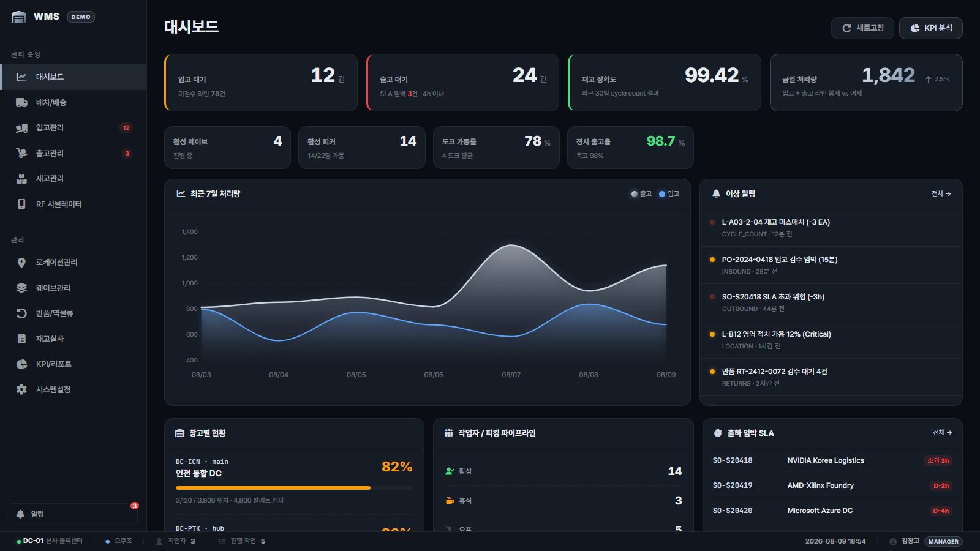The image size is (980, 551).
Task: Click the 작업자 person icon in status bar
Action: (159, 541)
